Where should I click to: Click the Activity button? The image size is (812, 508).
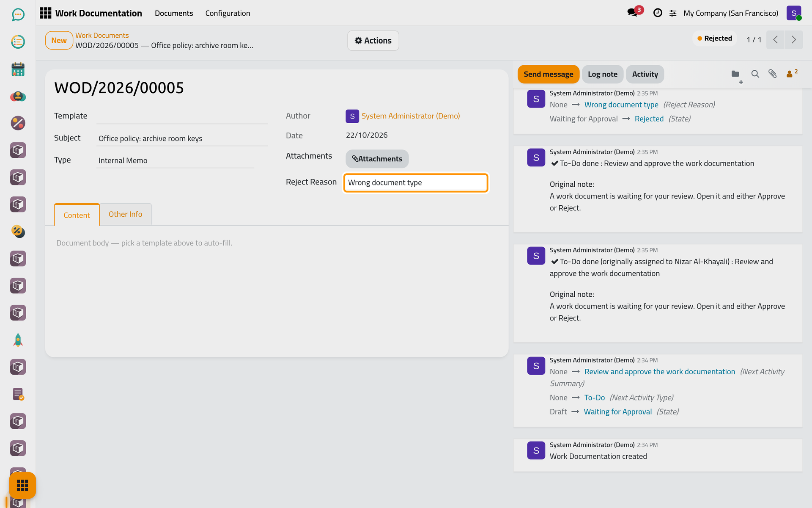(645, 74)
